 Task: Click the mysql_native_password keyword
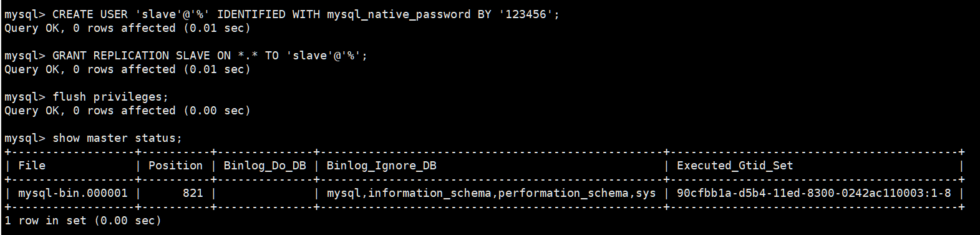(x=399, y=14)
